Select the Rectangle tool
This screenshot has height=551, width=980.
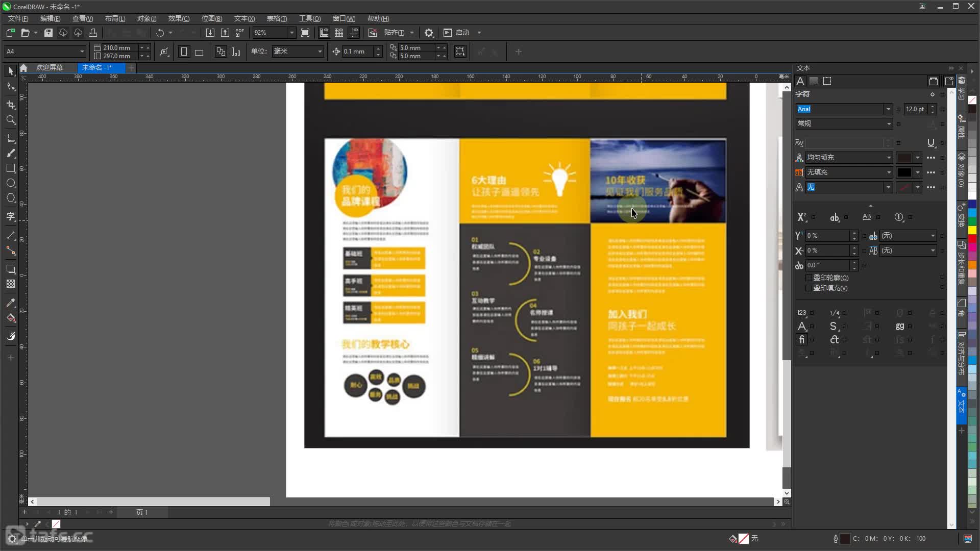(11, 168)
